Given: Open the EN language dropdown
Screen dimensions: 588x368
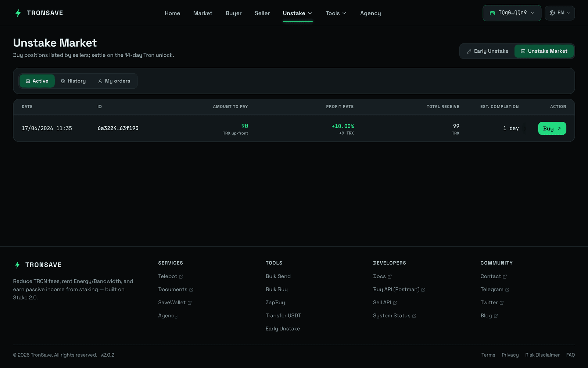Looking at the screenshot, I should pyautogui.click(x=560, y=13).
